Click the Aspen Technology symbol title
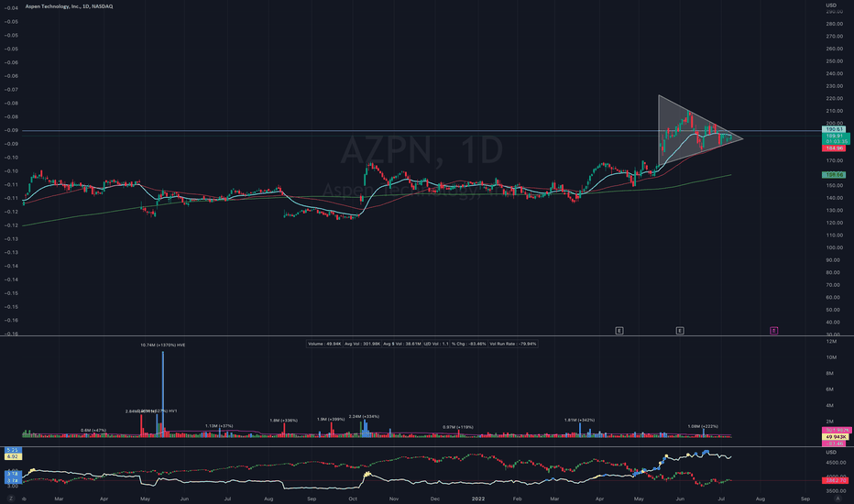This screenshot has height=504, width=854. pos(69,6)
